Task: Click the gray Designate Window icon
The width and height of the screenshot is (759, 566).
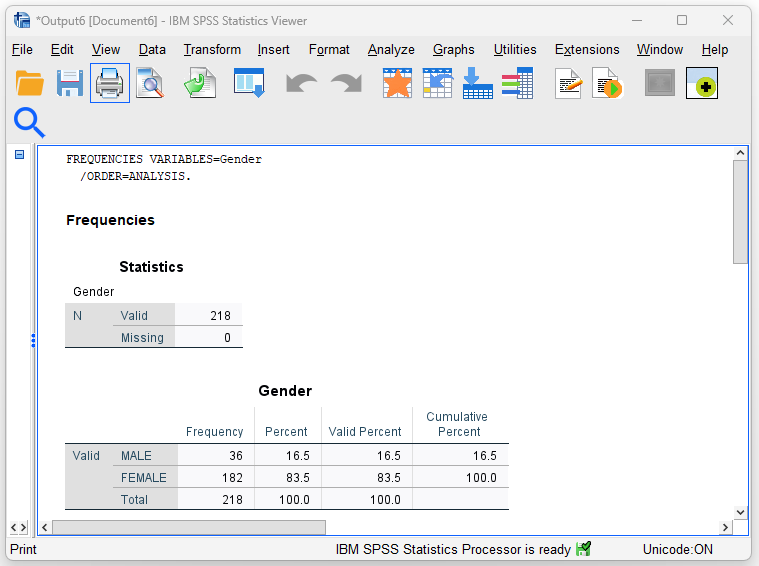Action: pyautogui.click(x=660, y=83)
